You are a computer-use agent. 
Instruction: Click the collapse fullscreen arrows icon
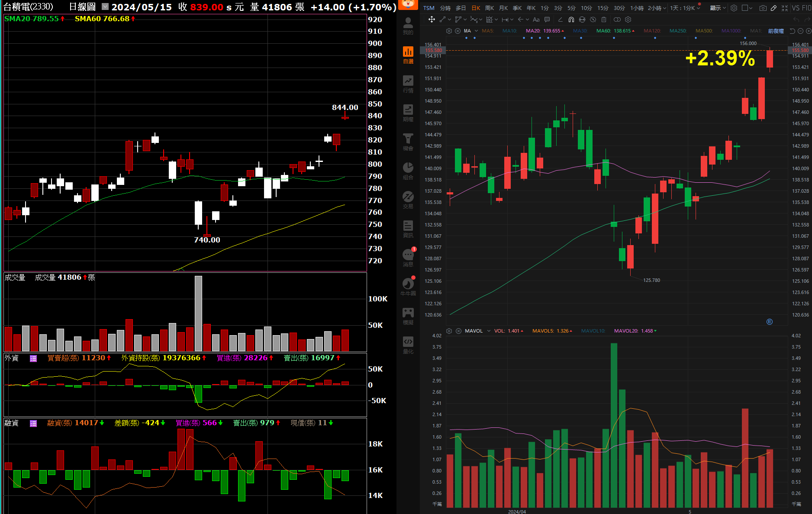pyautogui.click(x=785, y=8)
